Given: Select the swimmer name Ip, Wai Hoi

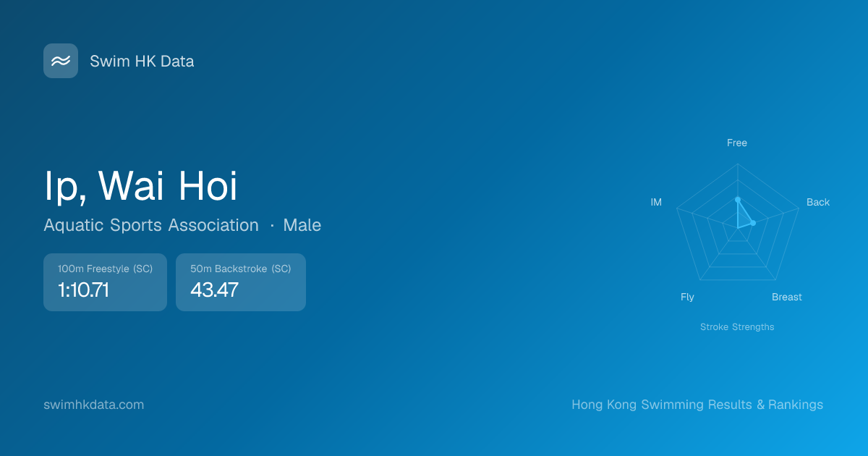Looking at the screenshot, I should 141,187.
